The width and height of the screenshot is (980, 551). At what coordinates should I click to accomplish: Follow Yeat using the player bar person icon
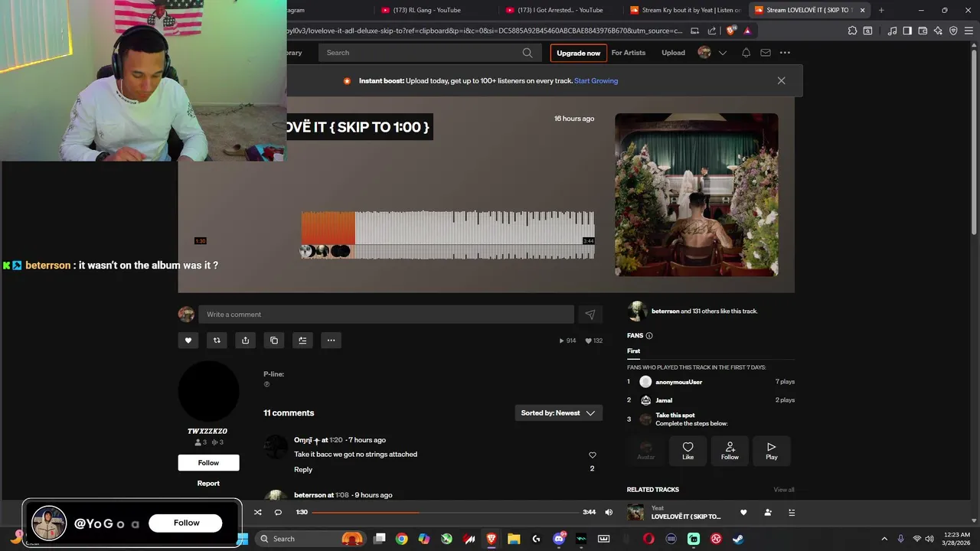[x=768, y=513]
